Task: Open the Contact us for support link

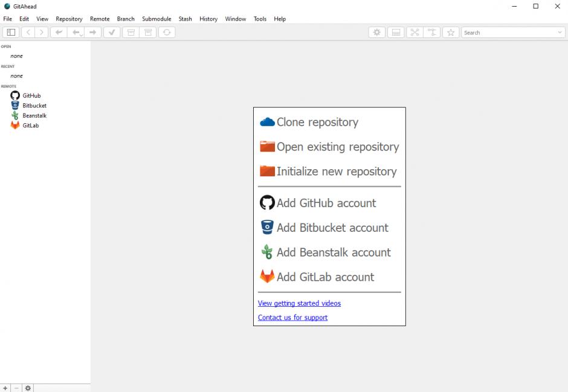Action: (292, 318)
